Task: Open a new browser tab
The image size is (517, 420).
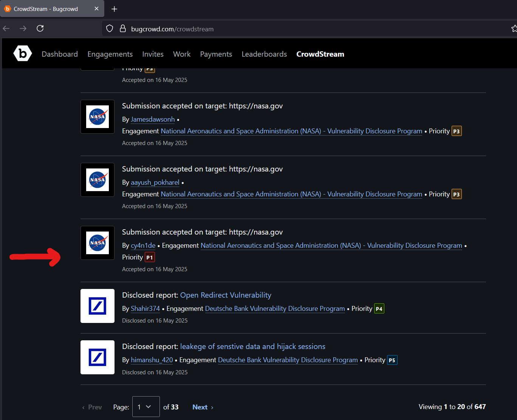Action: click(x=114, y=9)
